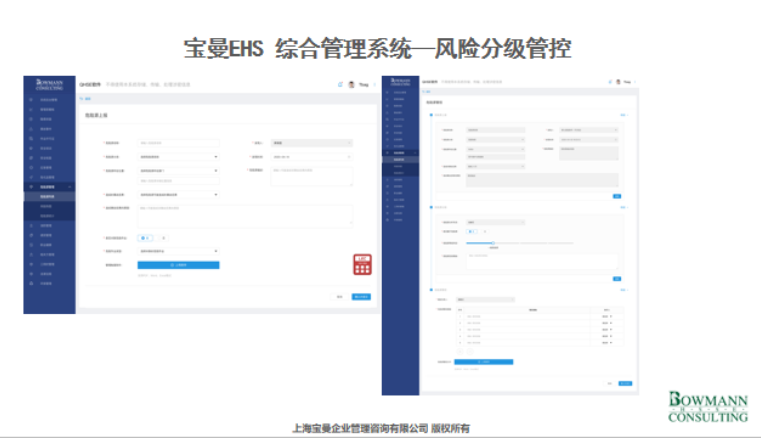Select checked radio option in right screenshot form

472,231
